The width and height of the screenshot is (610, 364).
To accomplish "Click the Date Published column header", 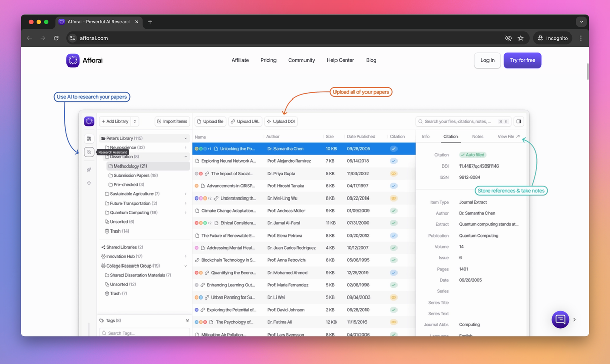I will 361,136.
